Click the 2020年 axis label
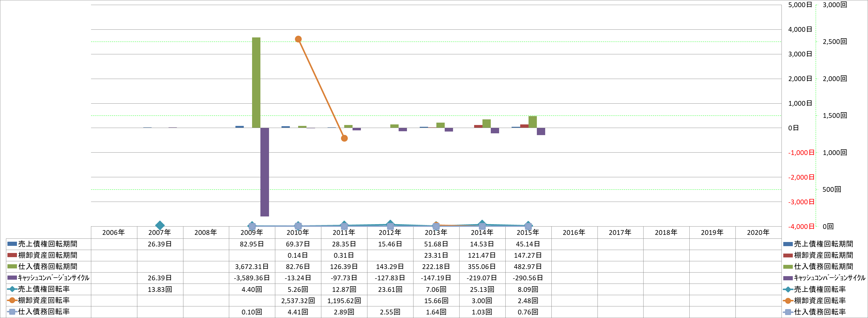The height and width of the screenshot is (318, 868). (758, 232)
